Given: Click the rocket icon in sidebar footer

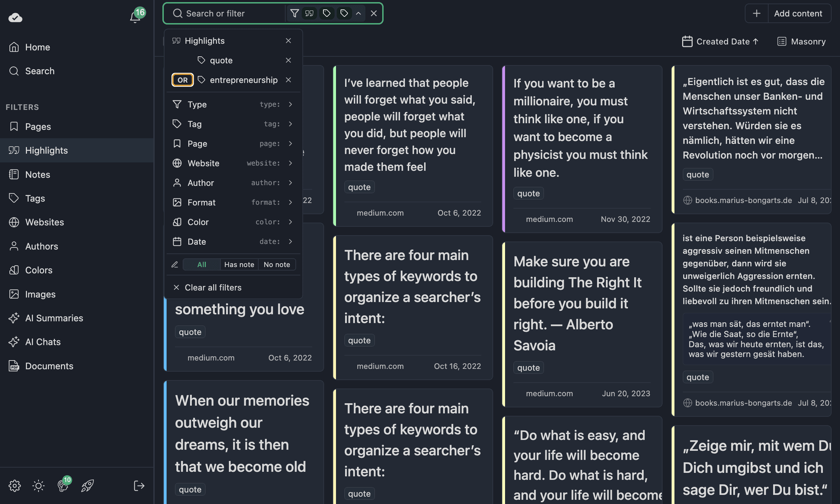Looking at the screenshot, I should pyautogui.click(x=87, y=485).
